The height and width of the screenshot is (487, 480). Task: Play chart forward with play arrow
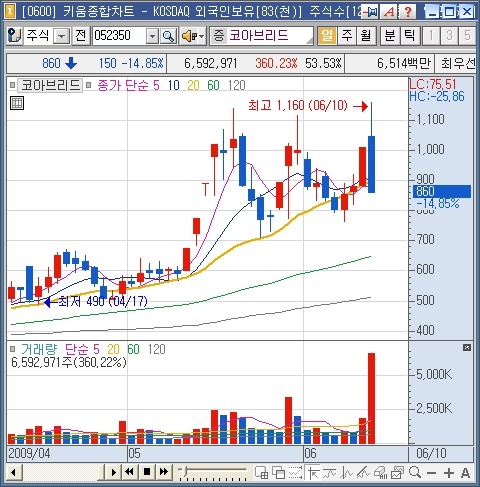(x=113, y=472)
